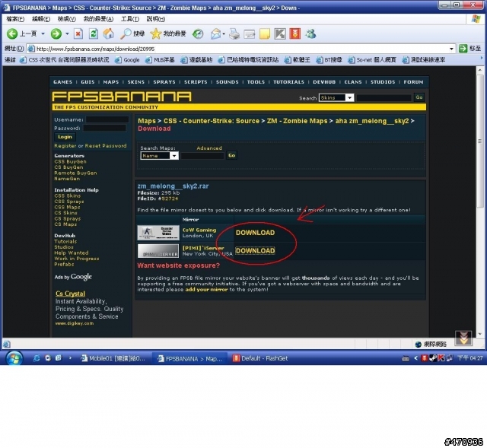Print the page with the printer icon
Screen dimensions: 487x448
(234, 33)
